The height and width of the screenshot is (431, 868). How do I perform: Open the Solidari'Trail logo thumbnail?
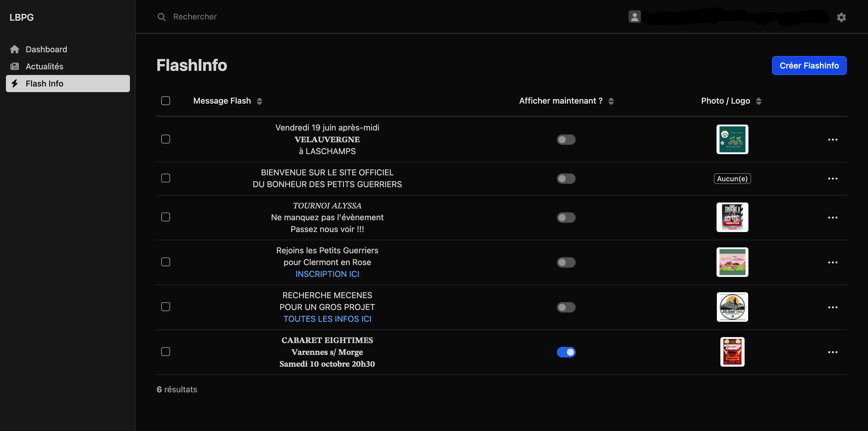click(x=732, y=307)
